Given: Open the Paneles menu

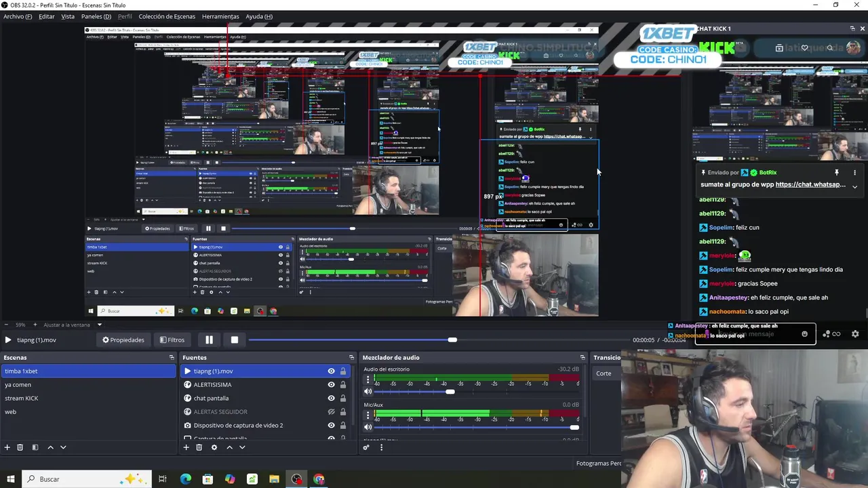Looking at the screenshot, I should tap(96, 16).
